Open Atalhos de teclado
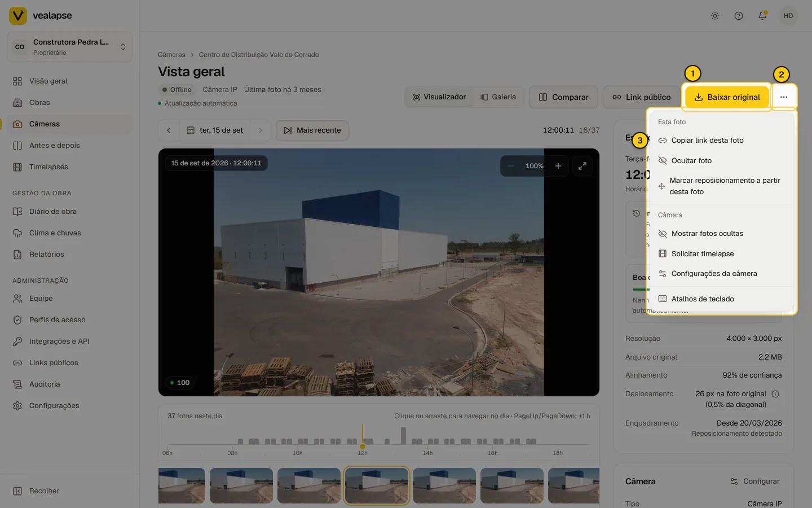The height and width of the screenshot is (508, 812). coord(722,299)
